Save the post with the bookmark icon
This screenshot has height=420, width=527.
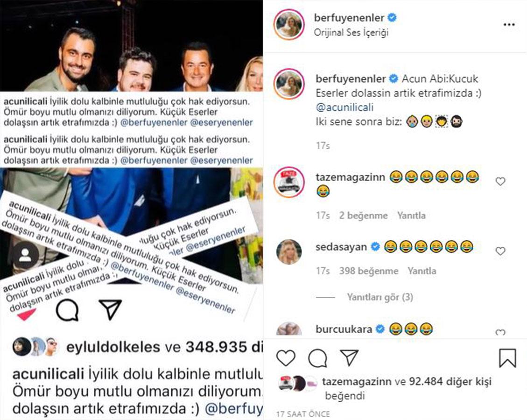507,358
